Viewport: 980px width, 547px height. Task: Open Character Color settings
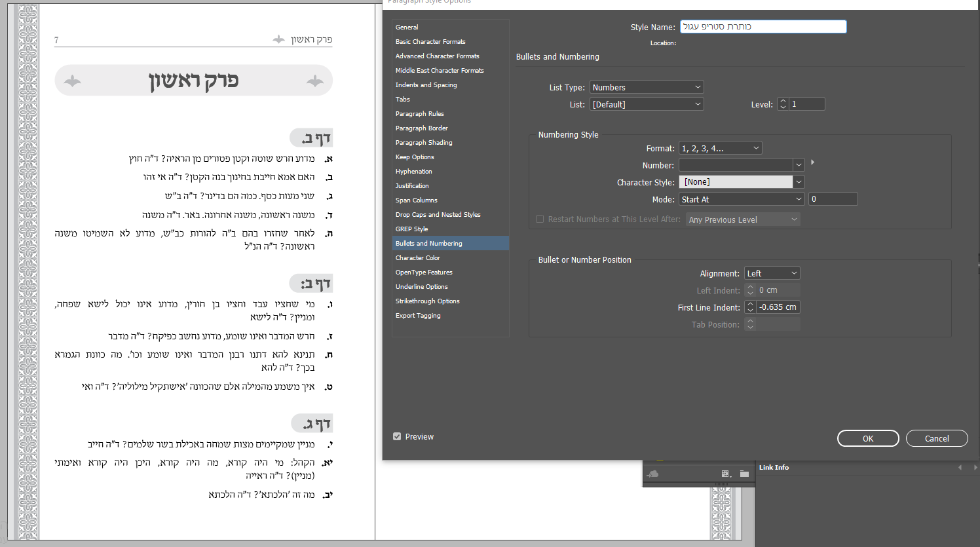[451, 258]
